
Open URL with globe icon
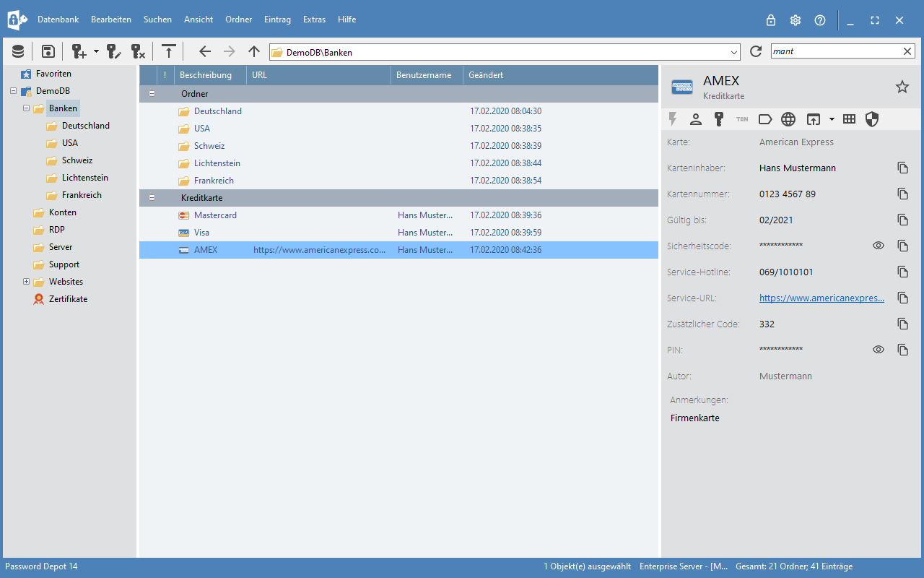(788, 119)
